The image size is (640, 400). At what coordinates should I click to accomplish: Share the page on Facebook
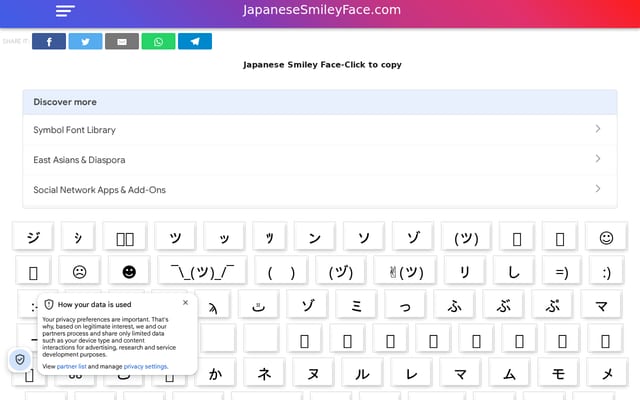[x=49, y=41]
